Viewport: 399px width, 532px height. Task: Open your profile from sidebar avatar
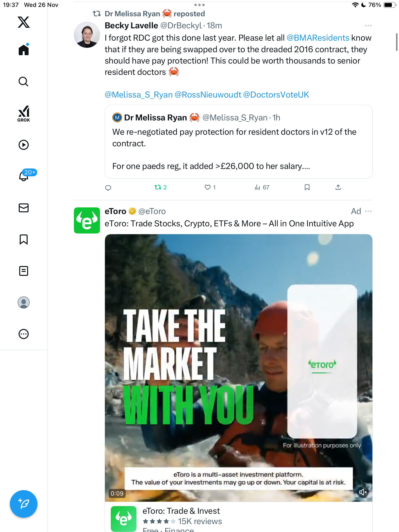click(x=24, y=302)
